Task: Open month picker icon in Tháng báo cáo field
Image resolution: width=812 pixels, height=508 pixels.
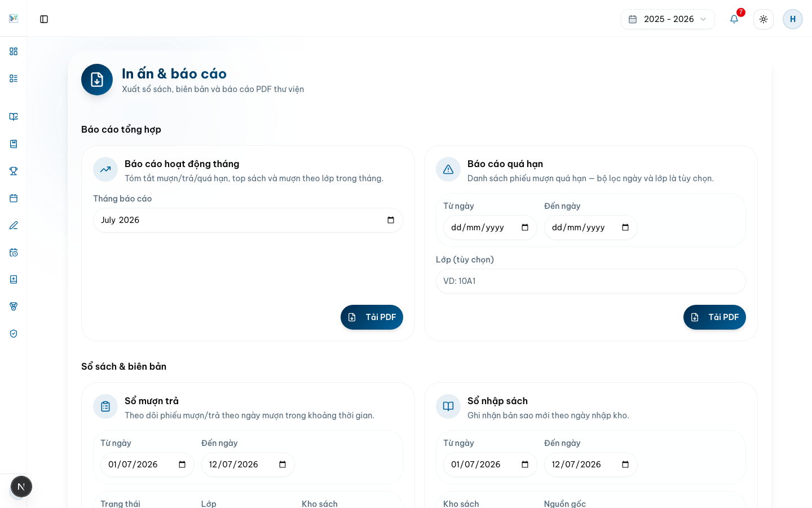Action: [x=391, y=220]
